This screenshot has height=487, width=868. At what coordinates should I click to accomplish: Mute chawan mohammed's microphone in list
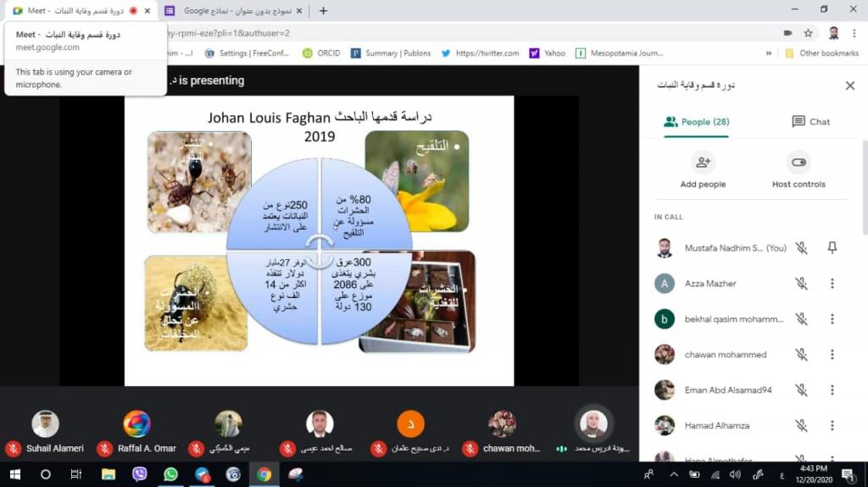tap(801, 355)
